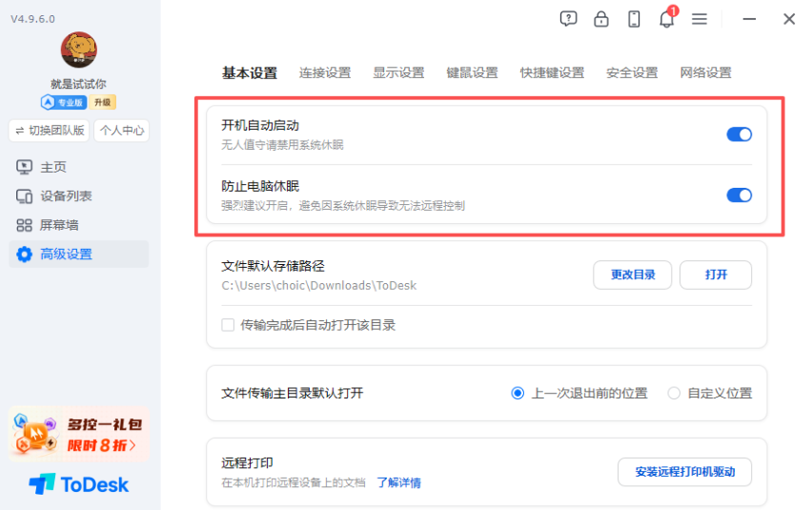Select 上一次退出前的位置 radio option
Image resolution: width=812 pixels, height=510 pixels.
point(518,394)
